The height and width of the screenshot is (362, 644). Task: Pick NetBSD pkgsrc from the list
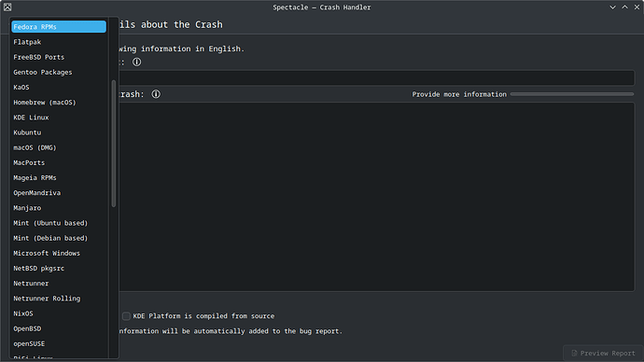click(59, 268)
